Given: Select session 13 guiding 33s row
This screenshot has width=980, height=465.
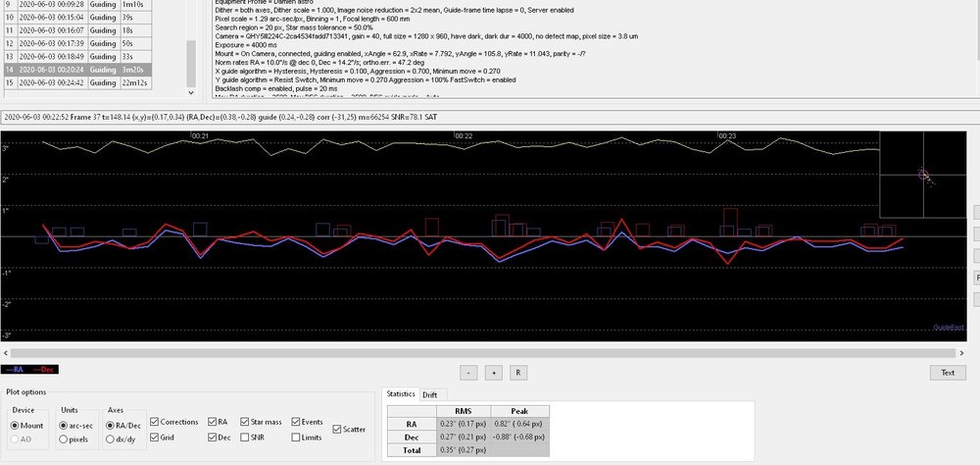Looking at the screenshot, I should tap(76, 56).
